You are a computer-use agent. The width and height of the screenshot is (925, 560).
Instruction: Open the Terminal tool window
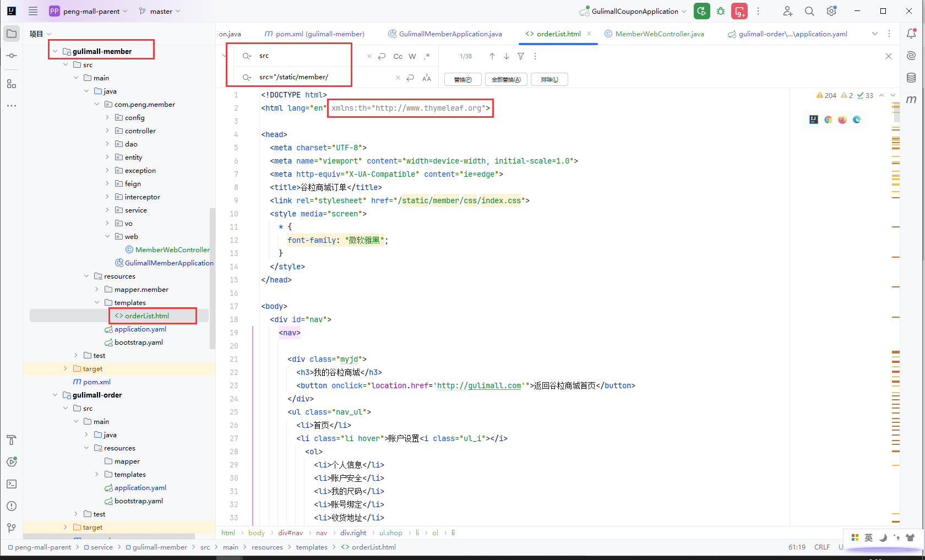(x=12, y=484)
